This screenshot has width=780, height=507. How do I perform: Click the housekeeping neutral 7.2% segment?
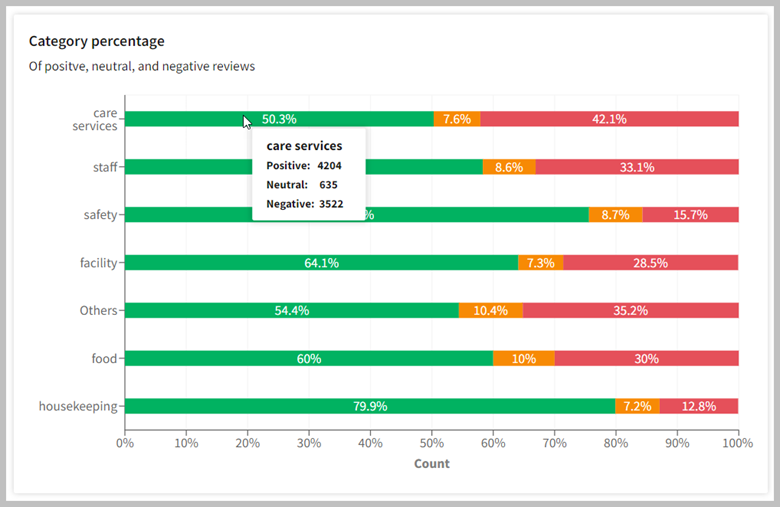pyautogui.click(x=637, y=406)
